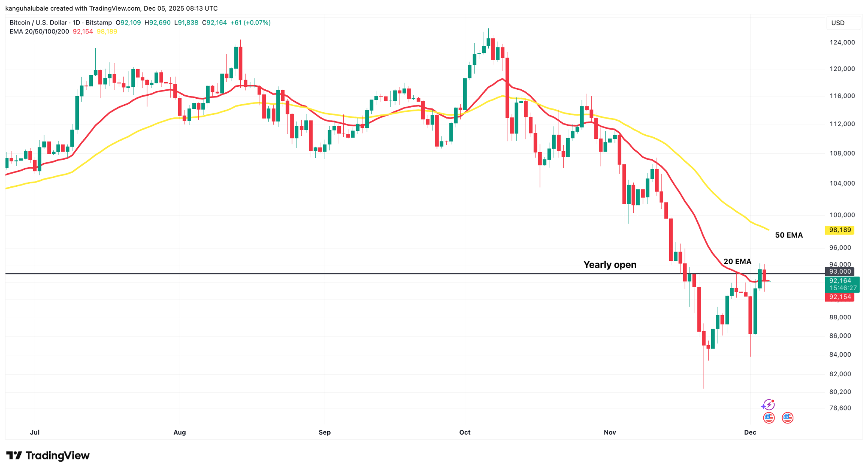Select the 'Yearly open' text annotation
This screenshot has width=868, height=471.
pyautogui.click(x=610, y=265)
